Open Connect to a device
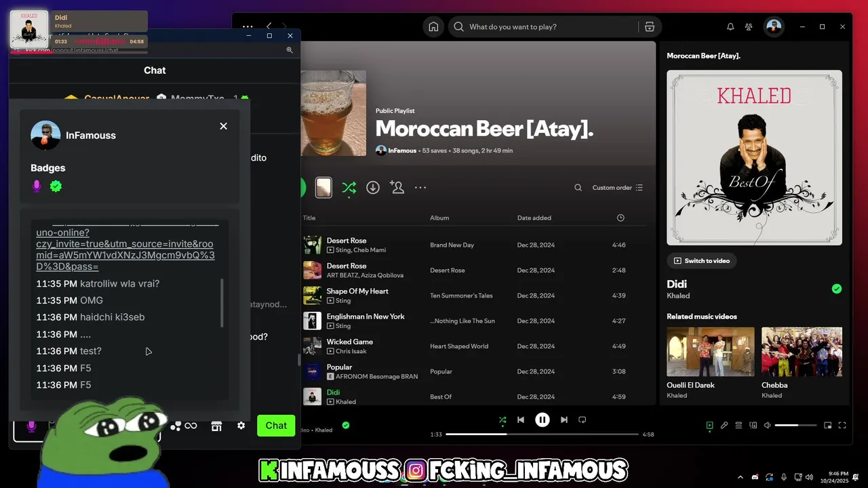Image resolution: width=868 pixels, height=488 pixels. click(753, 426)
